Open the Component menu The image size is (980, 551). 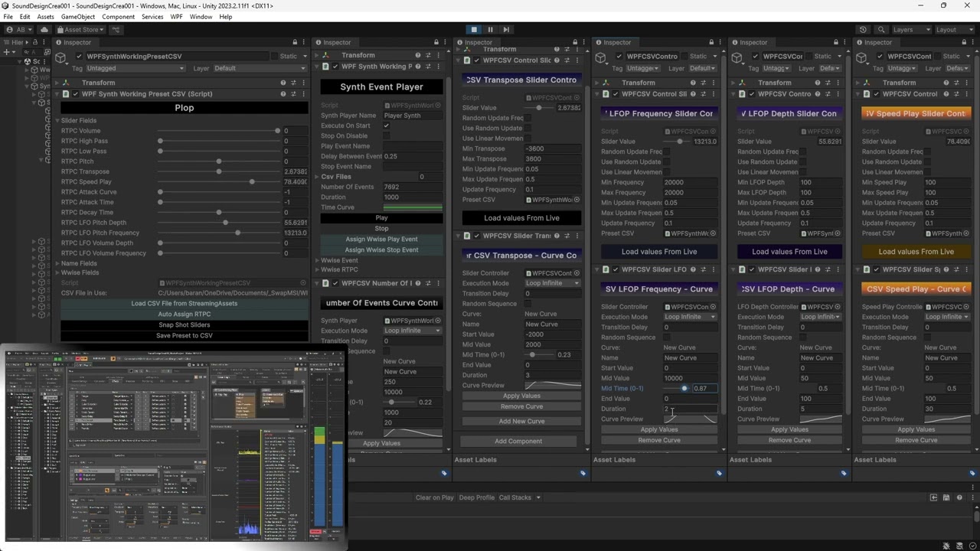click(118, 16)
